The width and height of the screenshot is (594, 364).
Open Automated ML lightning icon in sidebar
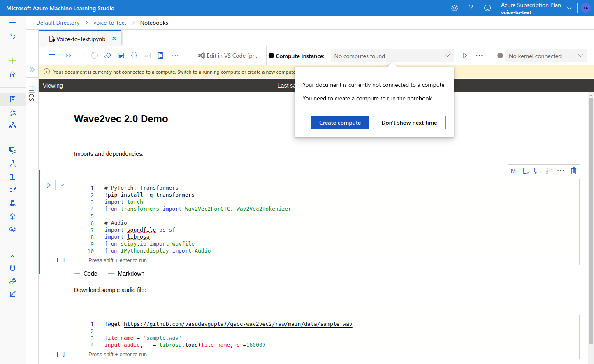pos(13,112)
